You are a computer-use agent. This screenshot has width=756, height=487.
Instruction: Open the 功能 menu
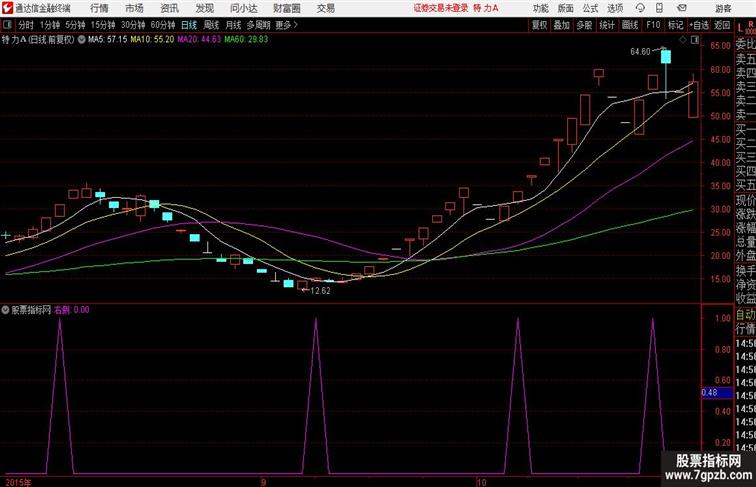540,8
